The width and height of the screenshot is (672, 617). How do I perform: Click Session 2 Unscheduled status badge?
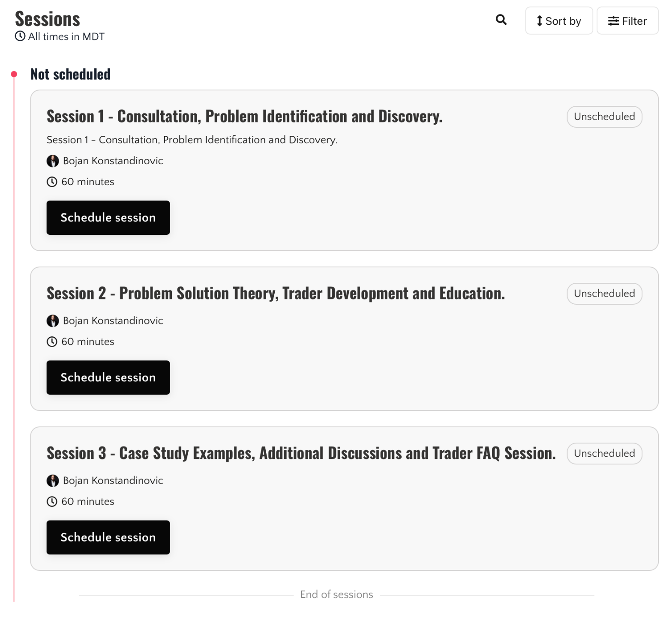point(604,294)
